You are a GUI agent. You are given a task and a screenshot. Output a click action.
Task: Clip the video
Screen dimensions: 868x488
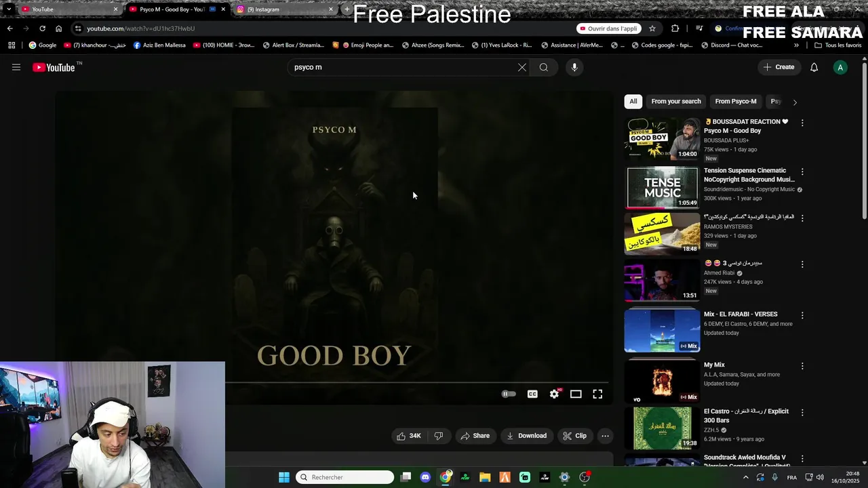574,436
